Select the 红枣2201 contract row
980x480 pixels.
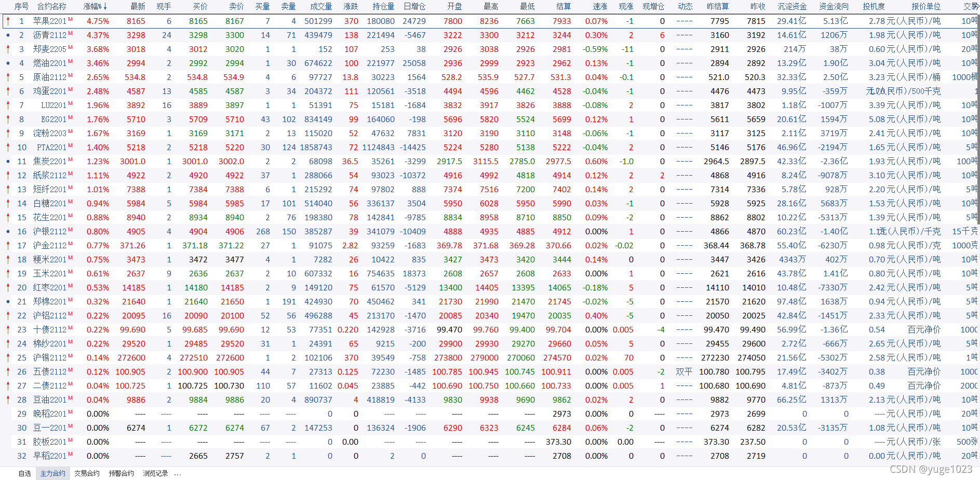(x=490, y=287)
